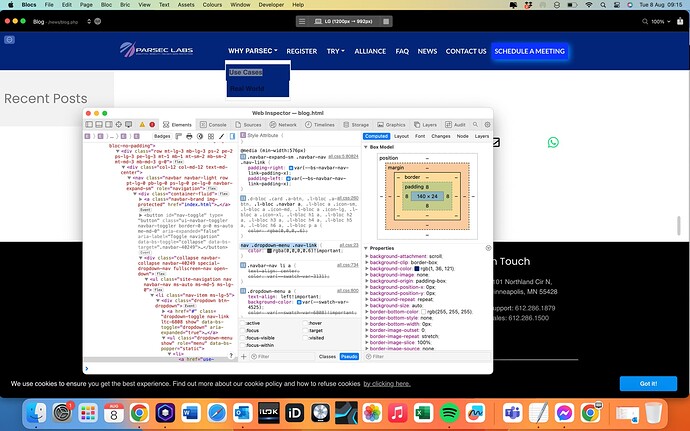
Task: Click the SCHEDULE A MEETING button
Action: (x=529, y=51)
